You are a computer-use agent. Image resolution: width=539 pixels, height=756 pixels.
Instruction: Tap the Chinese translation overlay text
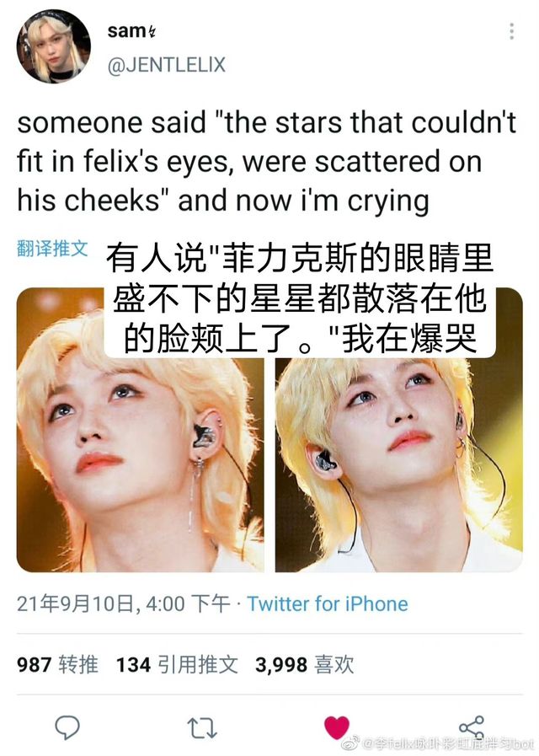tap(300, 298)
